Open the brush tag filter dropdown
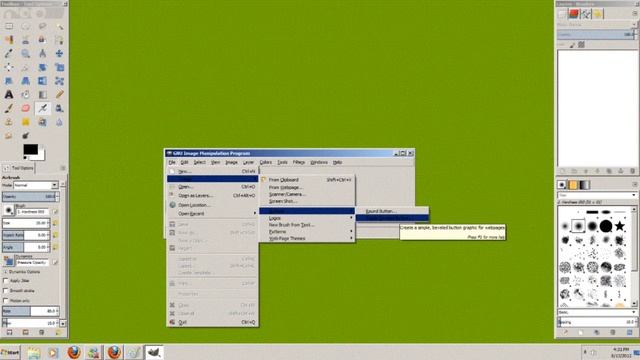 coord(597,195)
